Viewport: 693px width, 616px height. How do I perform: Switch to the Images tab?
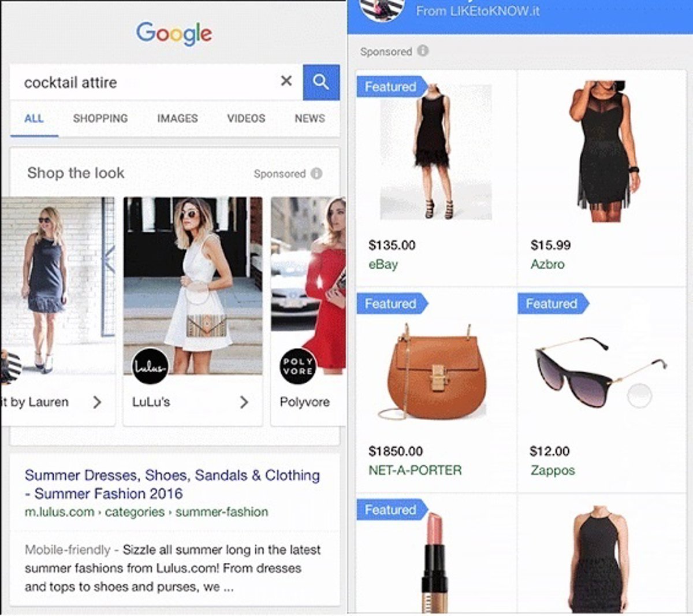point(177,118)
